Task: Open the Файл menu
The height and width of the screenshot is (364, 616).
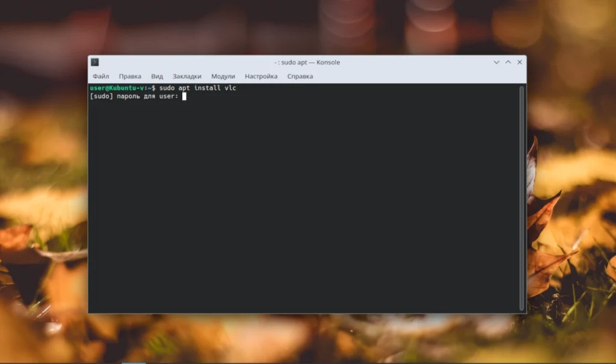Action: point(101,76)
